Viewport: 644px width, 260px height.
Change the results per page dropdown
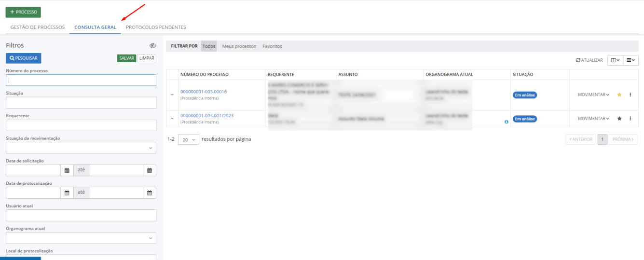(x=189, y=139)
